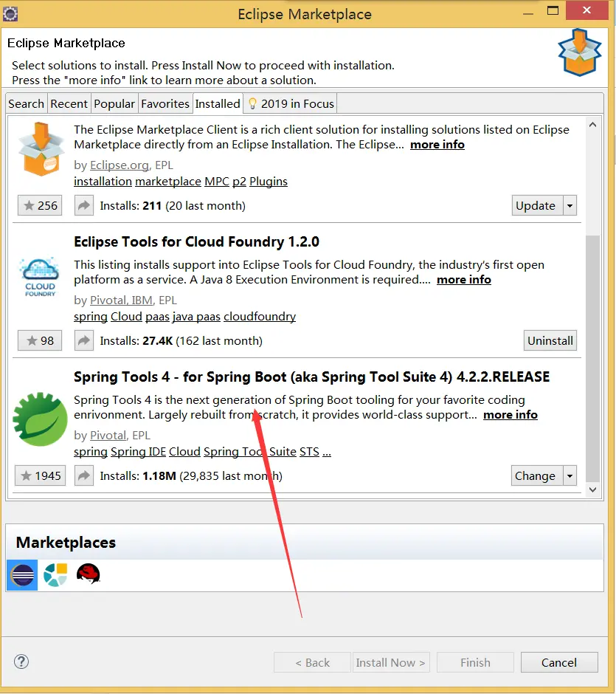
Task: Favorite the Marketplace Client with star 256
Action: (x=40, y=205)
